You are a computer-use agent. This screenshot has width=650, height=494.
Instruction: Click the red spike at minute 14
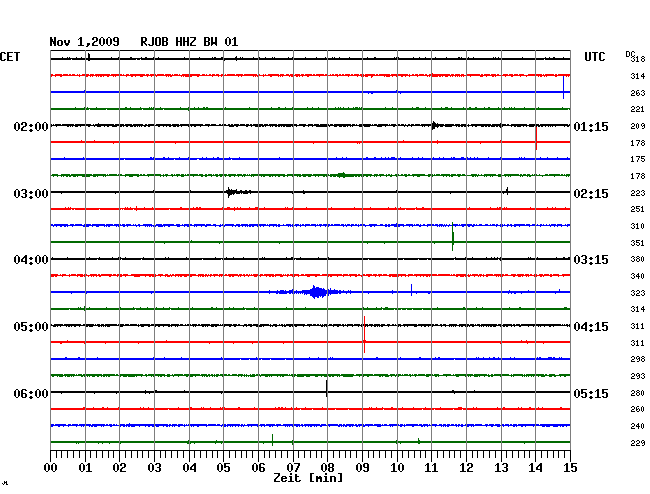tap(536, 138)
